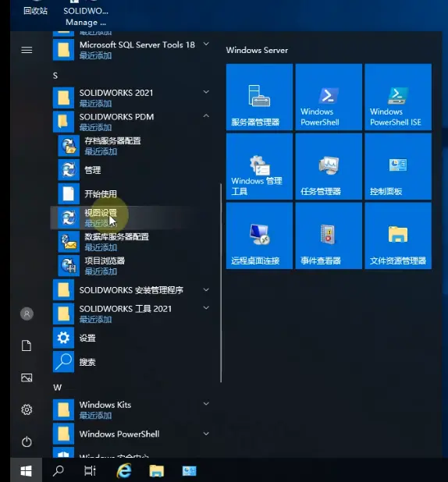
Task: Open the hamburger menu in Start
Action: [27, 50]
